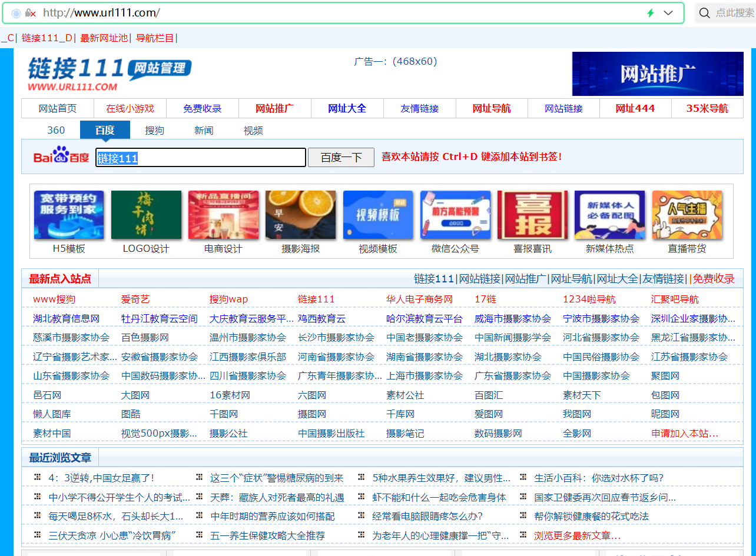The image size is (756, 556).
Task: Open the 摄影海报 orange thumbnail
Action: [301, 215]
